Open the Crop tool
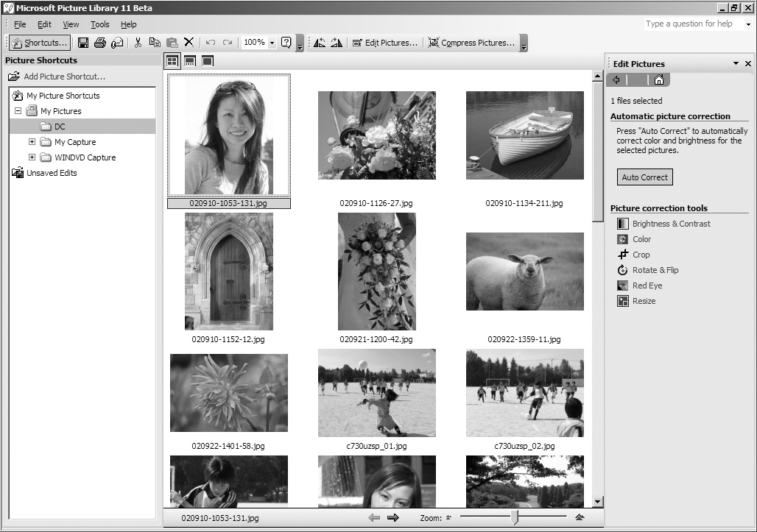This screenshot has height=532, width=757. pos(641,255)
